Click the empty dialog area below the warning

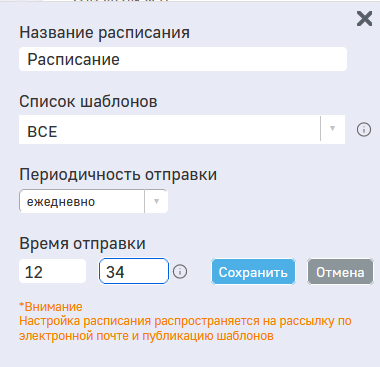click(x=190, y=356)
